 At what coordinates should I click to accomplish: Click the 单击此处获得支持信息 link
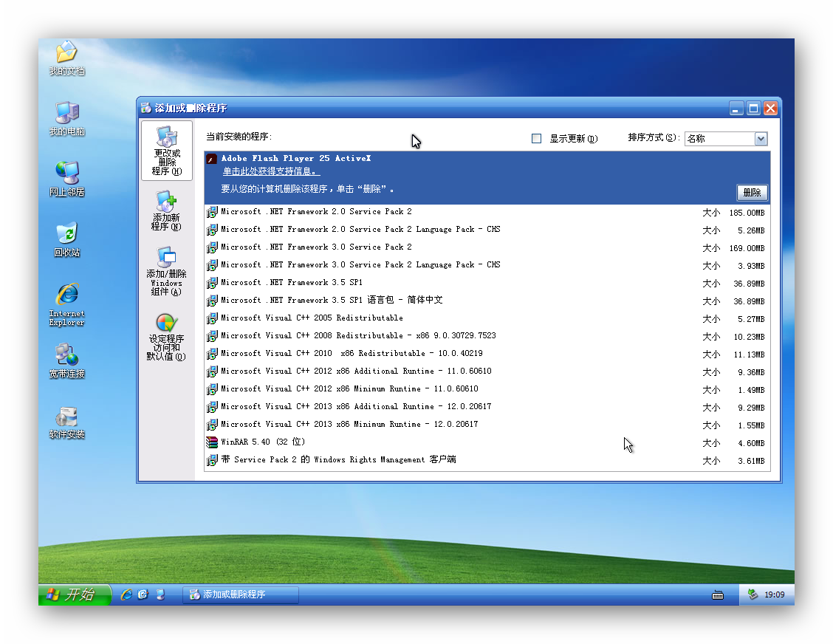[271, 171]
